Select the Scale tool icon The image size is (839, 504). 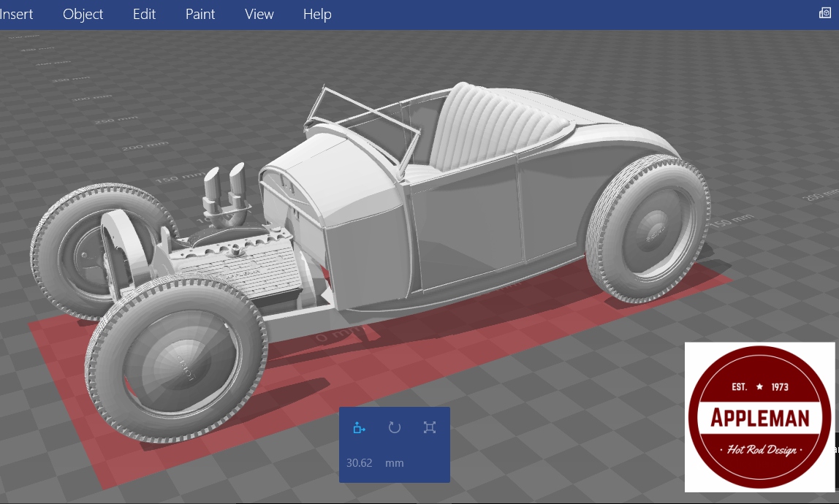(430, 427)
